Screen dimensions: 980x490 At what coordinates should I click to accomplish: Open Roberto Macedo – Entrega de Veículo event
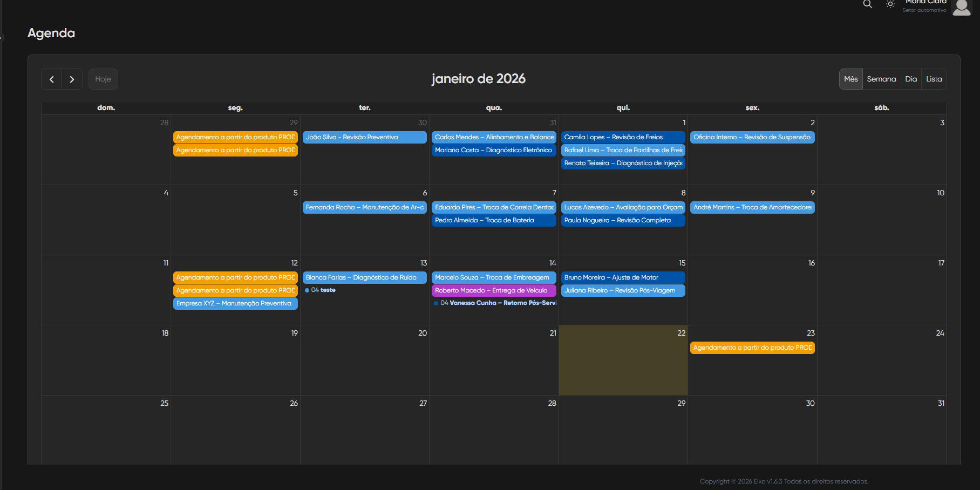point(493,291)
